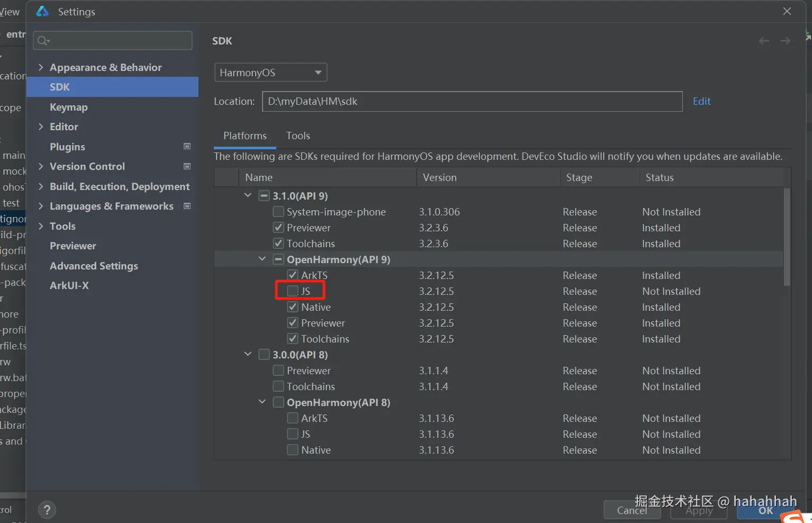Image resolution: width=812 pixels, height=523 pixels.
Task: Expand the Appearance & Behavior section
Action: pos(41,67)
